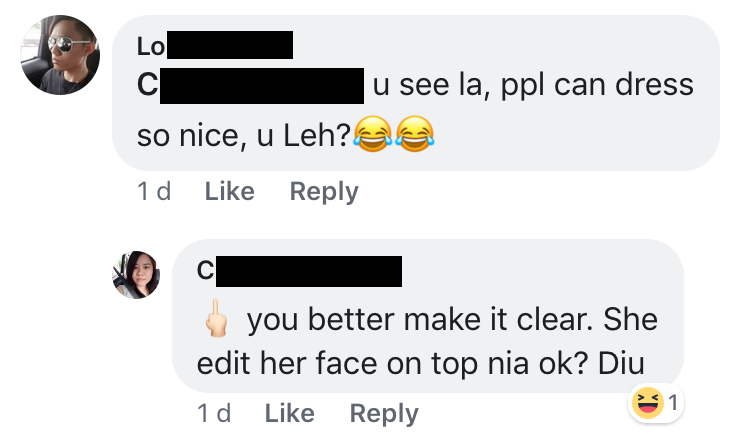Click the reaction count "1" on the reply
The image size is (746, 438).
click(x=673, y=404)
